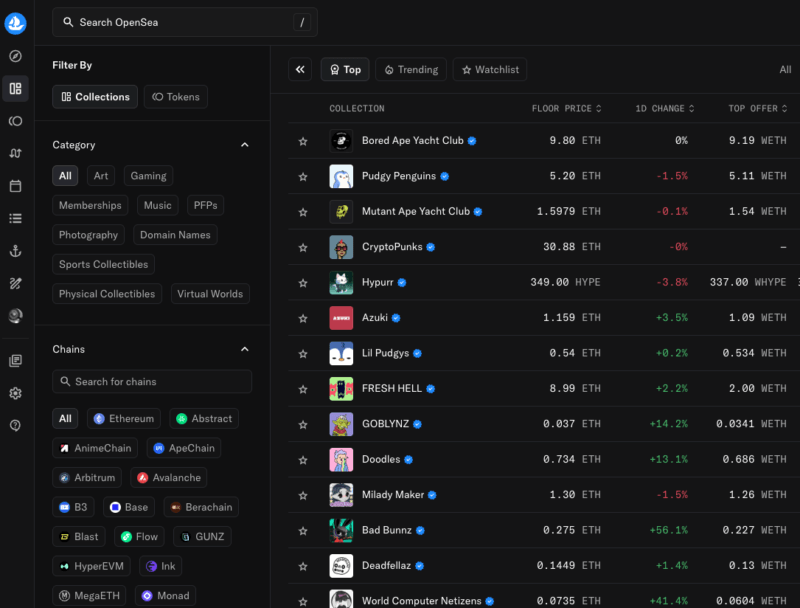Star CryptoPunks for watchlist
This screenshot has height=608, width=800.
[303, 247]
